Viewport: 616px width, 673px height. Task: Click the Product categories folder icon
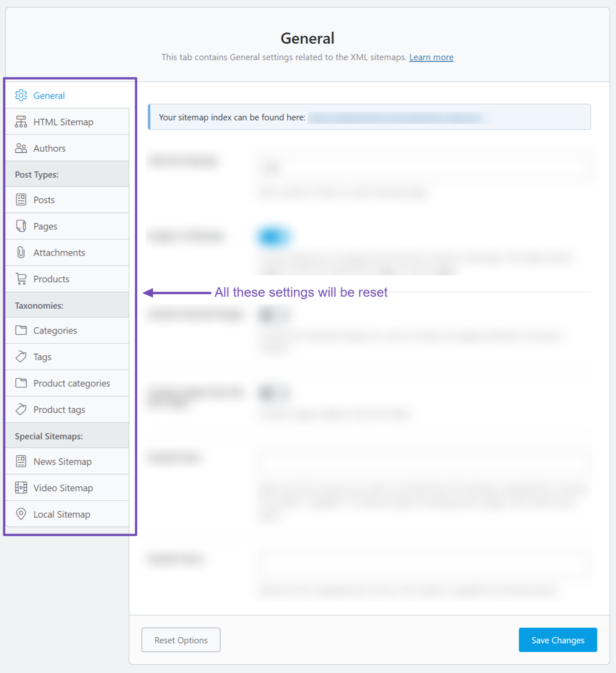(21, 383)
